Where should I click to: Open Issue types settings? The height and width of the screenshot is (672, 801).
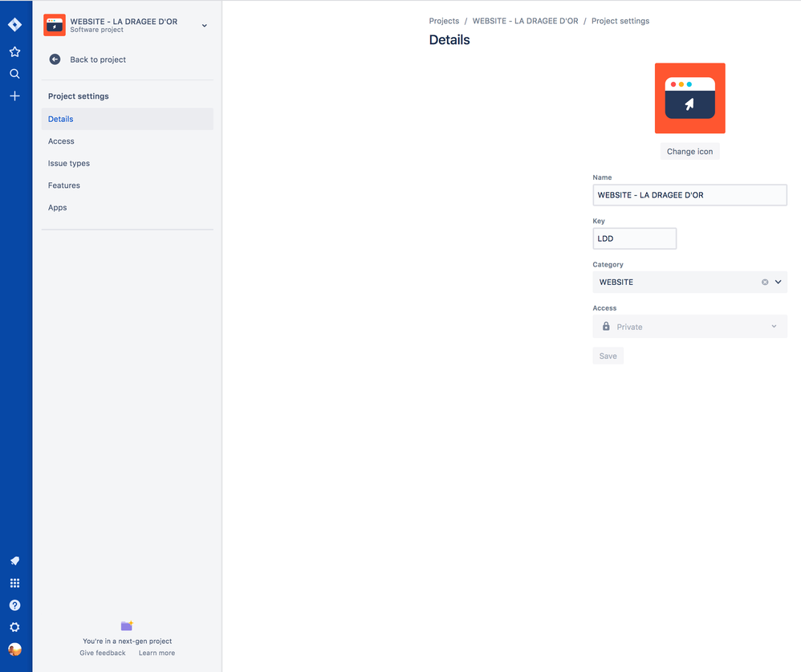pos(127,164)
